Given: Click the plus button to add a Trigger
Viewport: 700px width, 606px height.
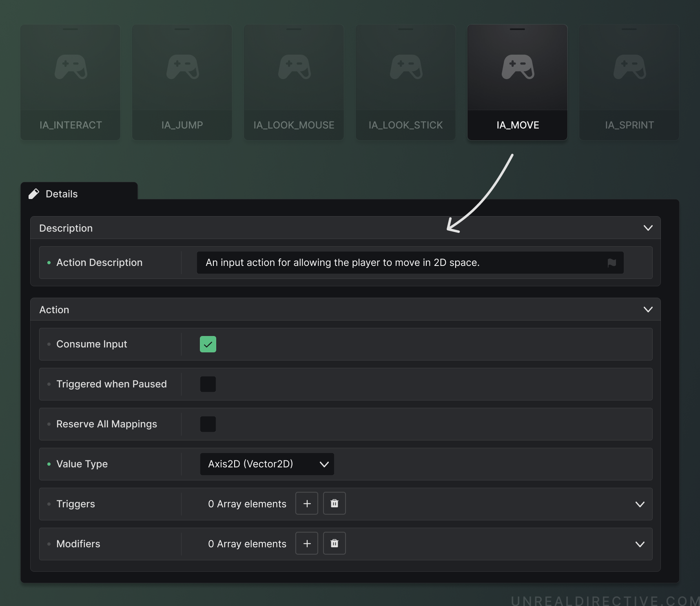Looking at the screenshot, I should 306,503.
